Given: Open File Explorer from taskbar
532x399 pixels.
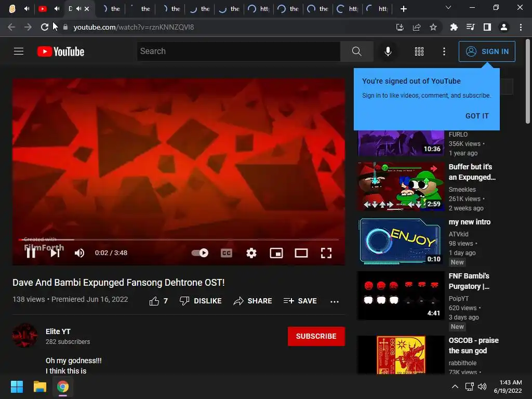Looking at the screenshot, I should (x=39, y=387).
